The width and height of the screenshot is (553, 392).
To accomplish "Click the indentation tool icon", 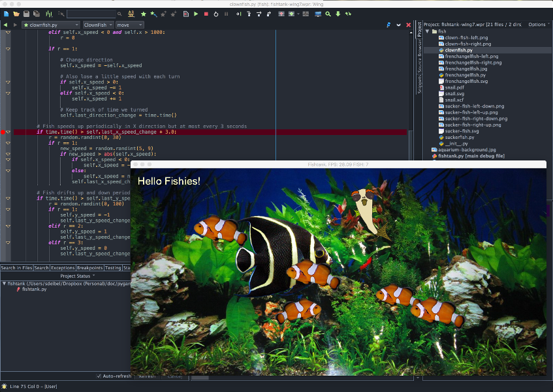I will coord(49,14).
